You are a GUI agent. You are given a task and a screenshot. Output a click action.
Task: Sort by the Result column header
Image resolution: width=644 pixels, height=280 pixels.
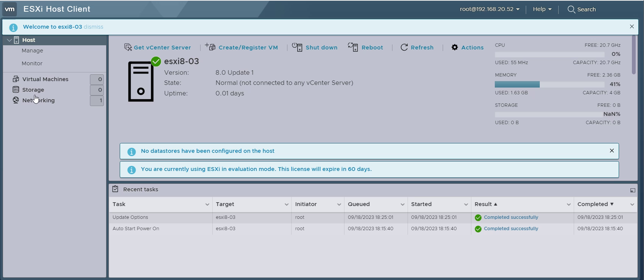[x=483, y=204]
